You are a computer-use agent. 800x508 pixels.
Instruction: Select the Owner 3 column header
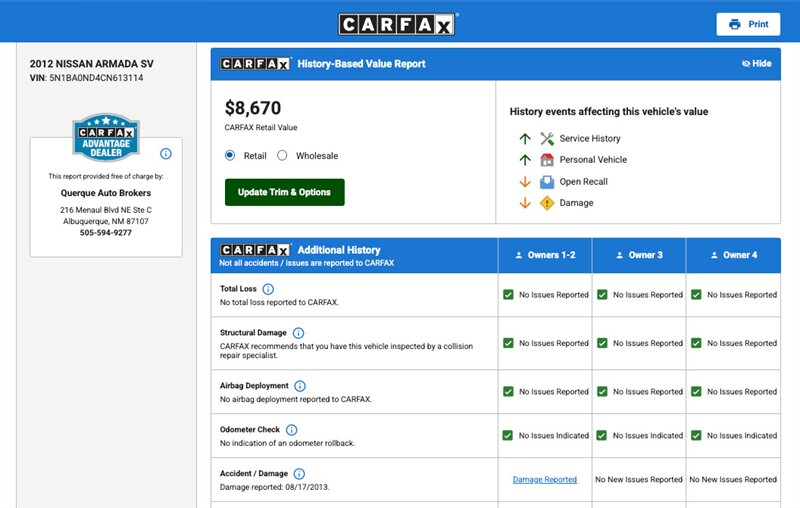(639, 255)
